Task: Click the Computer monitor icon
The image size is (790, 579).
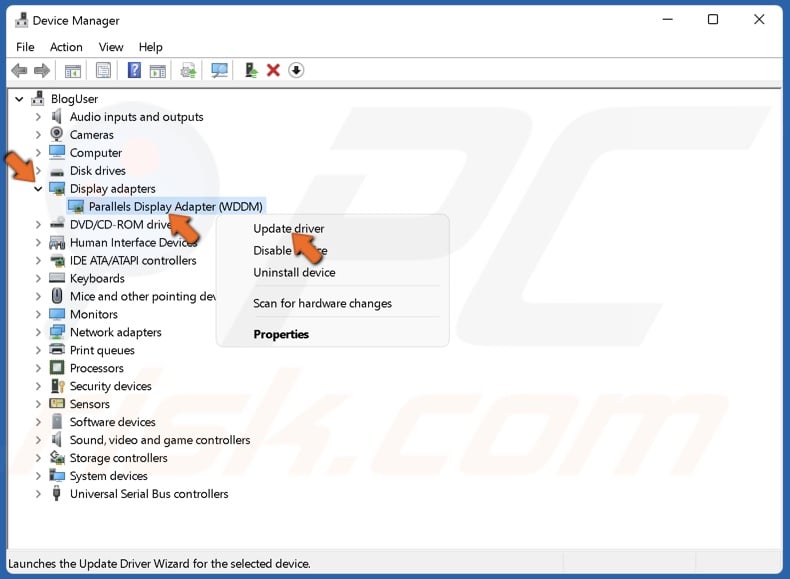Action: click(57, 152)
